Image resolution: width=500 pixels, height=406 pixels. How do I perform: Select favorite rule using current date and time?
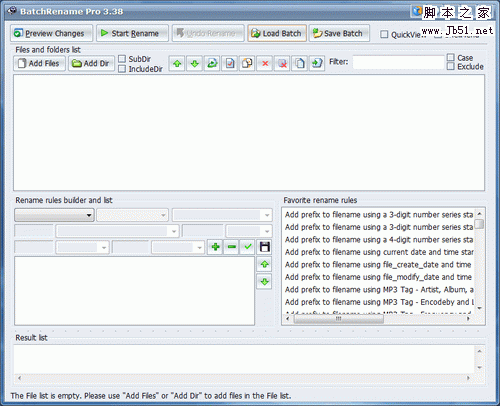(379, 252)
